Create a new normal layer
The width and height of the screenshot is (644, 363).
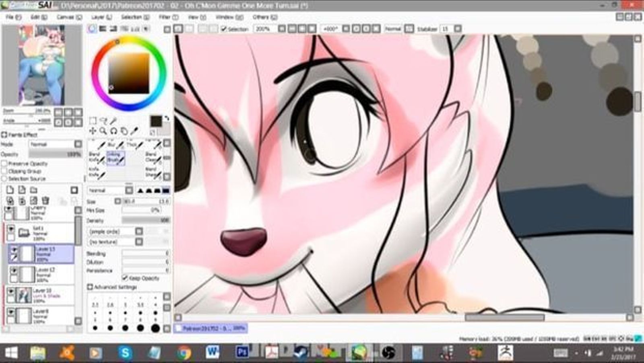tap(10, 190)
